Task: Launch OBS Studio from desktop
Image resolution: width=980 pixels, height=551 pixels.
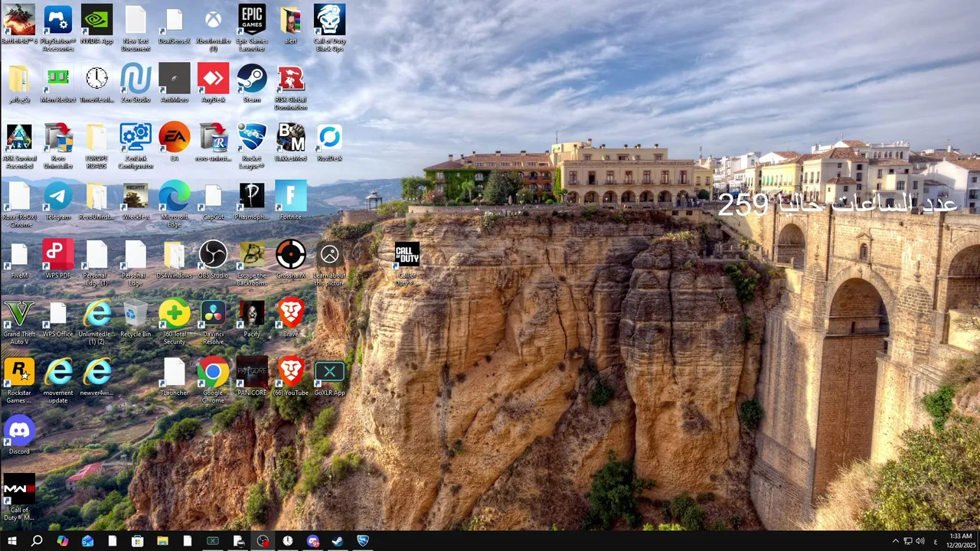Action: click(213, 260)
